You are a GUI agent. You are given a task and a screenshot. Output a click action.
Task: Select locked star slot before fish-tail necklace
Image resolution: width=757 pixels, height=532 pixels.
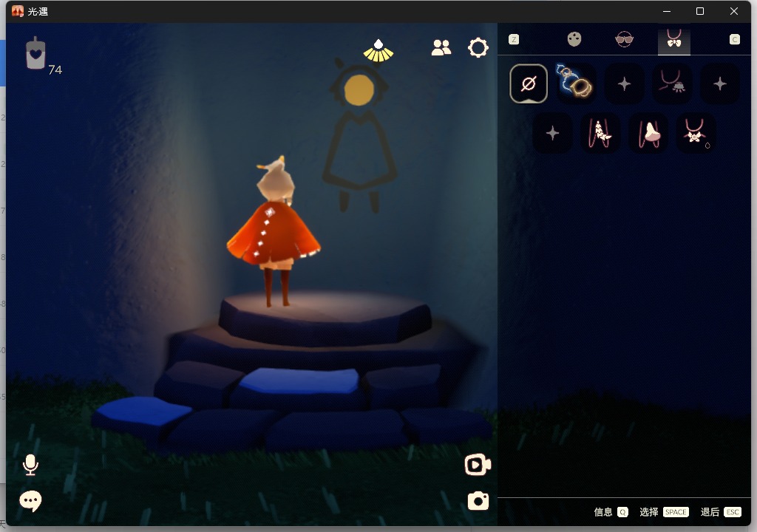coord(552,133)
